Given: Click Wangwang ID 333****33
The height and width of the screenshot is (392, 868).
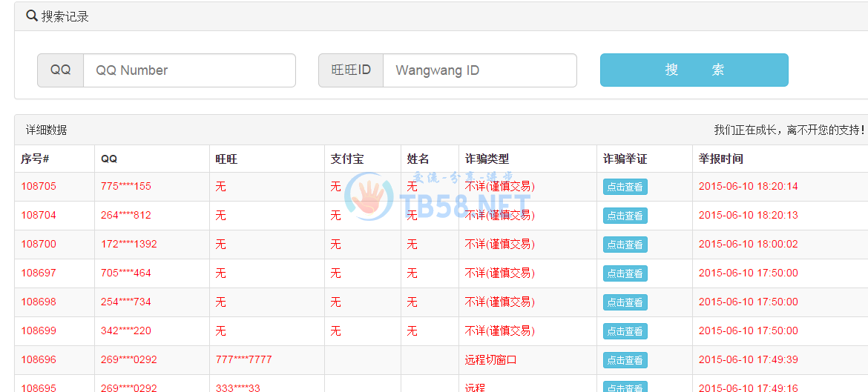Looking at the screenshot, I should pyautogui.click(x=237, y=388).
